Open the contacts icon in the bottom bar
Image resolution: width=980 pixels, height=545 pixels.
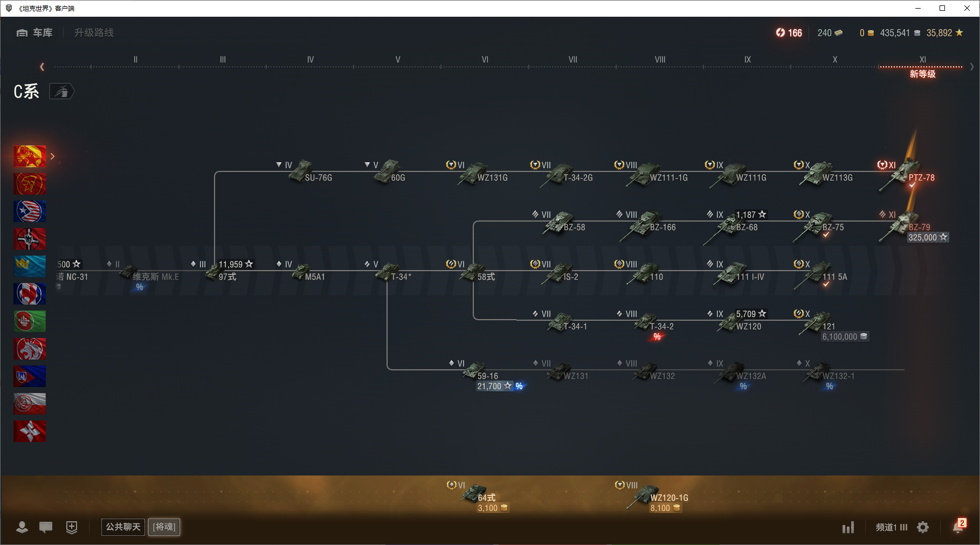[x=22, y=527]
